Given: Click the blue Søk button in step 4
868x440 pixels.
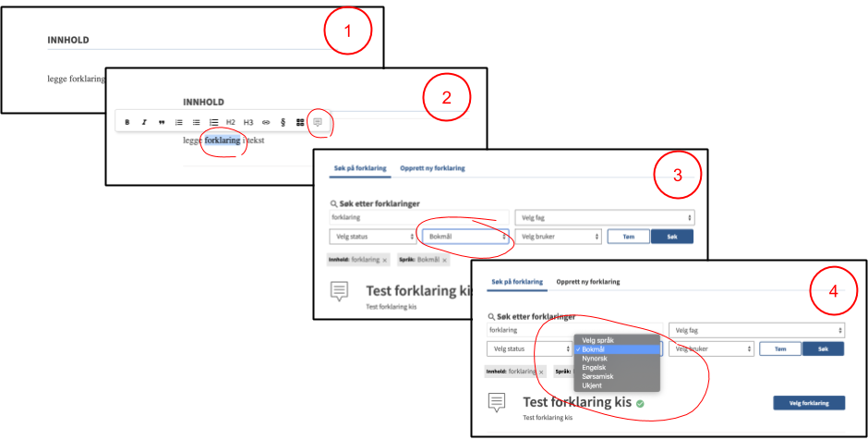Looking at the screenshot, I should tap(823, 349).
